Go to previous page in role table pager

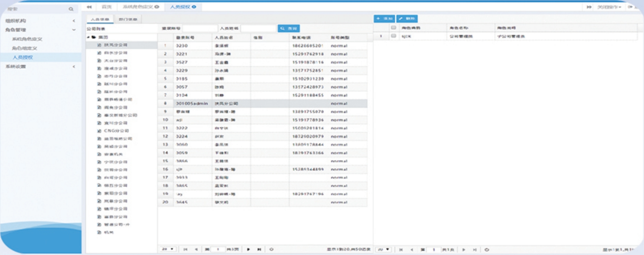pos(412,250)
